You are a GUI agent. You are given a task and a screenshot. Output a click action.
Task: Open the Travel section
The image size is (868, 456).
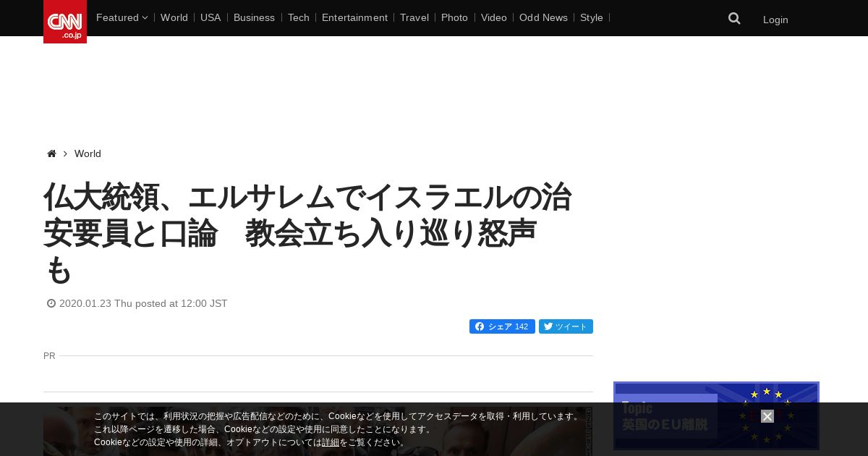click(414, 17)
